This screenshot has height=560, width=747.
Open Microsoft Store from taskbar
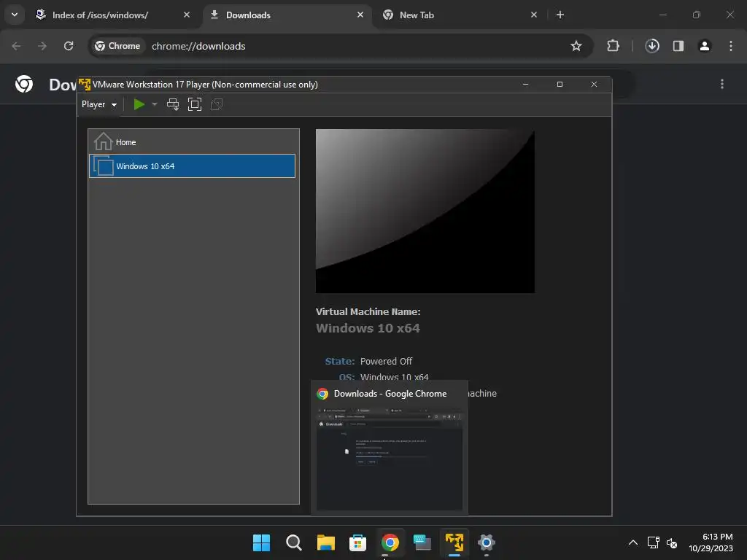pyautogui.click(x=357, y=542)
